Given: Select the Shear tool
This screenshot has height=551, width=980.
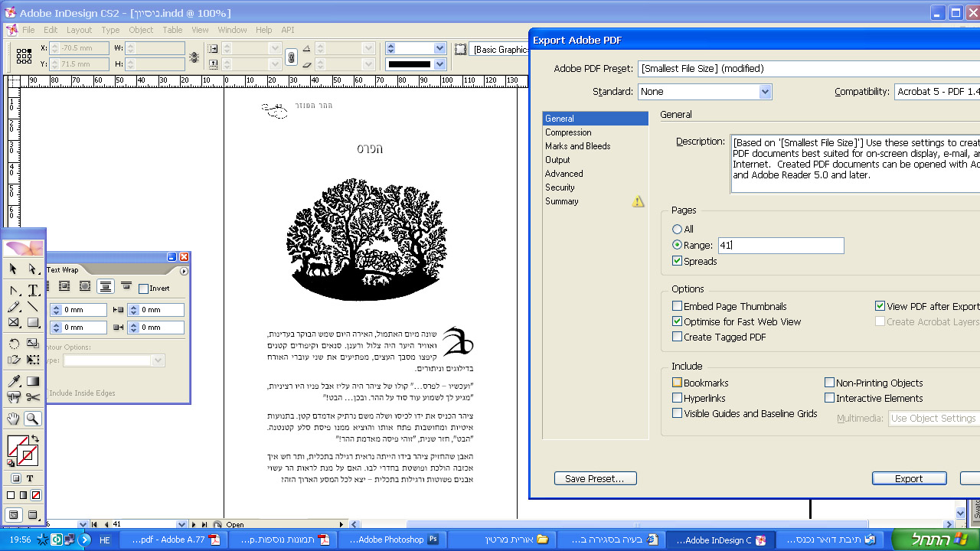Looking at the screenshot, I should click(x=13, y=360).
